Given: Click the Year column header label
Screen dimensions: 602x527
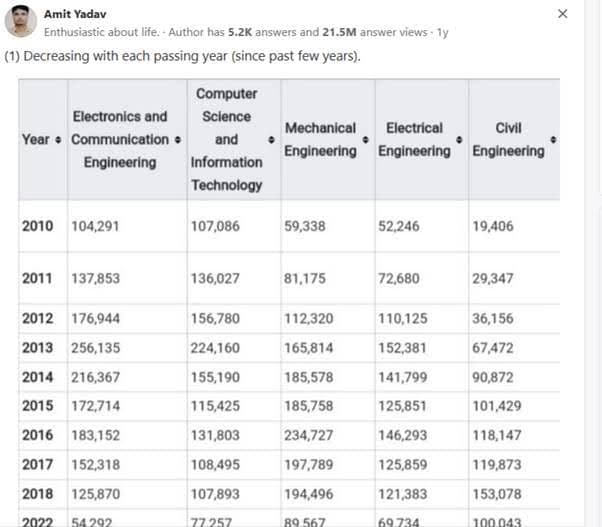Looking at the screenshot, I should pyautogui.click(x=36, y=139).
